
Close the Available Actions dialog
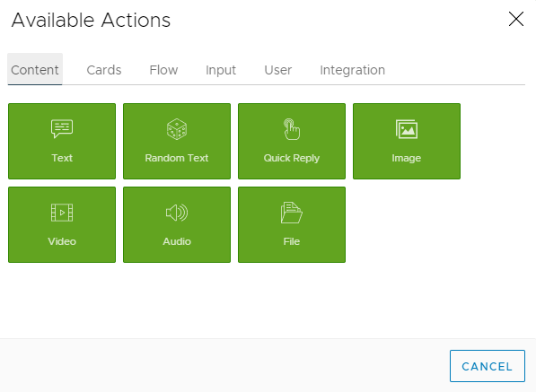pyautogui.click(x=516, y=19)
